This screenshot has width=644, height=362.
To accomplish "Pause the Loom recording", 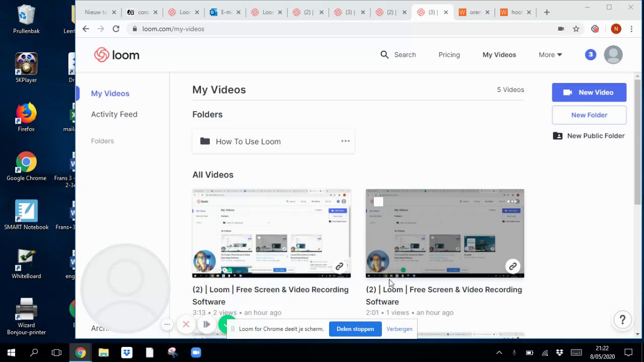I will (x=206, y=324).
